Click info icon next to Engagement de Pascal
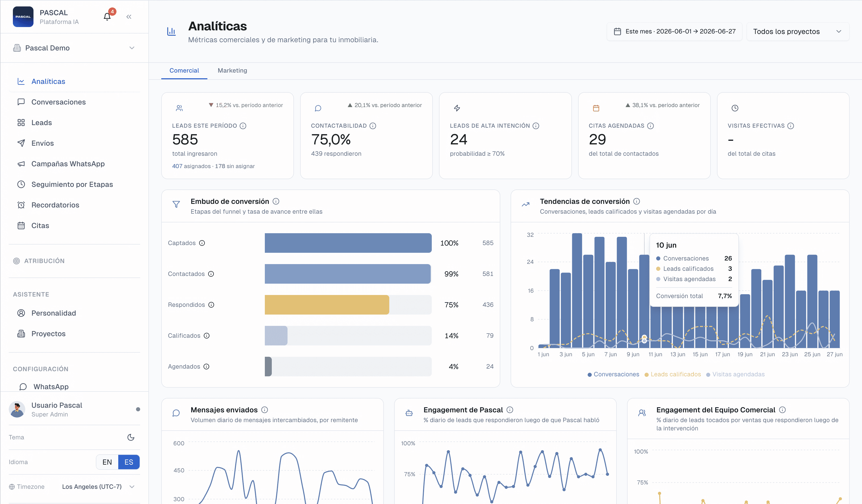 tap(510, 410)
